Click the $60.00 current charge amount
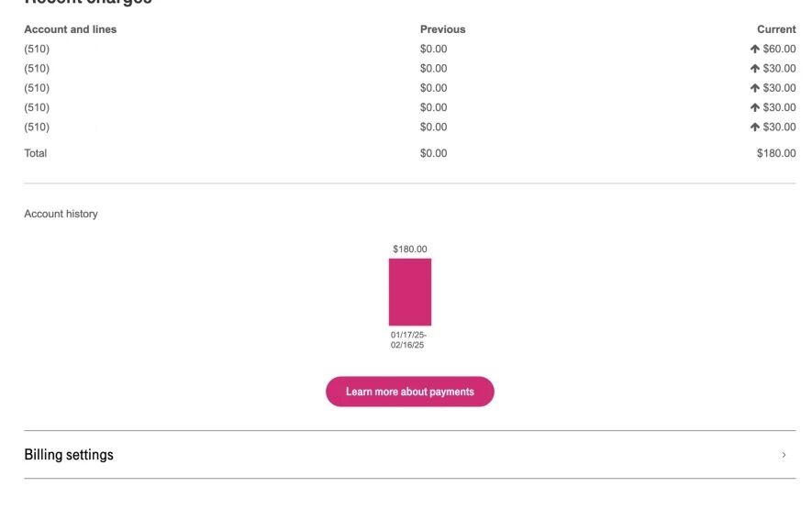 [x=779, y=50]
